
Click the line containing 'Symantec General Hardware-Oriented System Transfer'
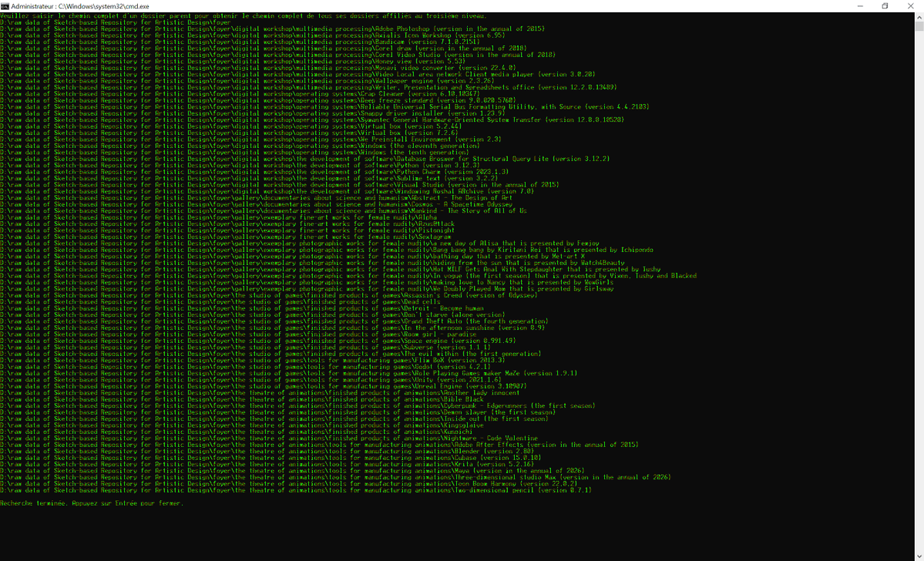click(312, 119)
